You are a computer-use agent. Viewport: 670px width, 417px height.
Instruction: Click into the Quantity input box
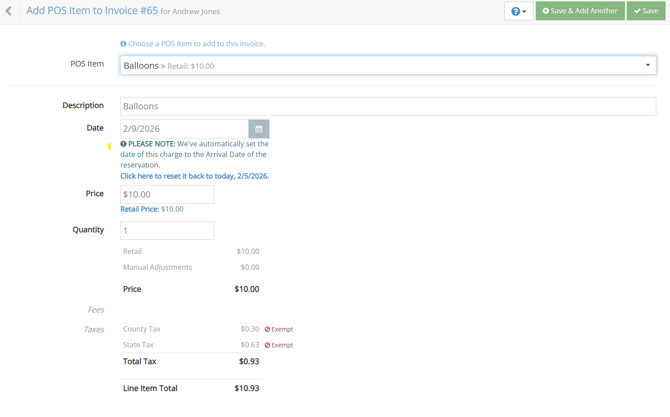pos(166,230)
